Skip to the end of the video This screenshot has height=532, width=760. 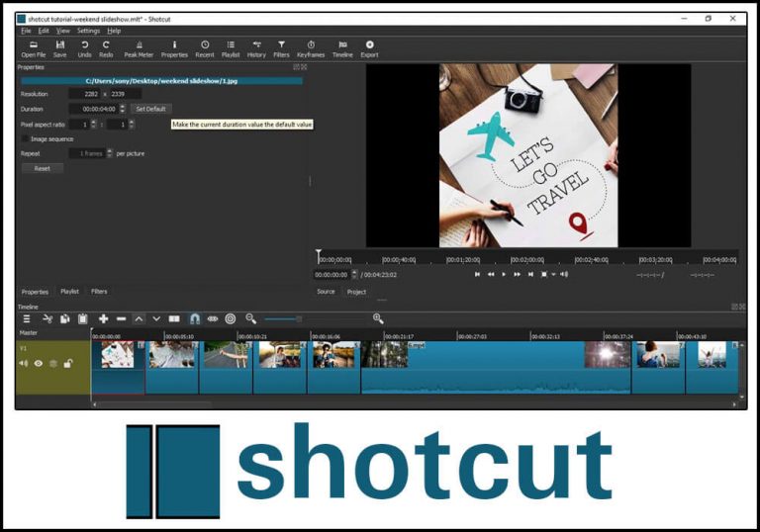[530, 275]
